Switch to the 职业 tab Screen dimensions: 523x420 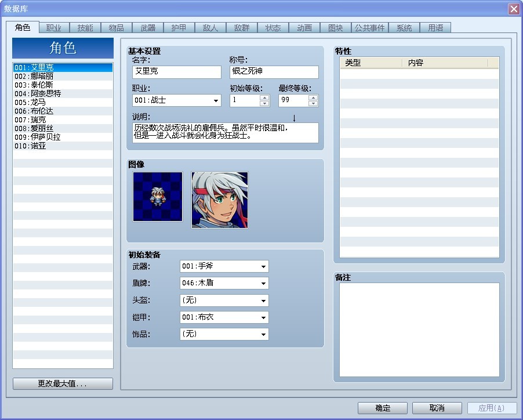click(54, 28)
